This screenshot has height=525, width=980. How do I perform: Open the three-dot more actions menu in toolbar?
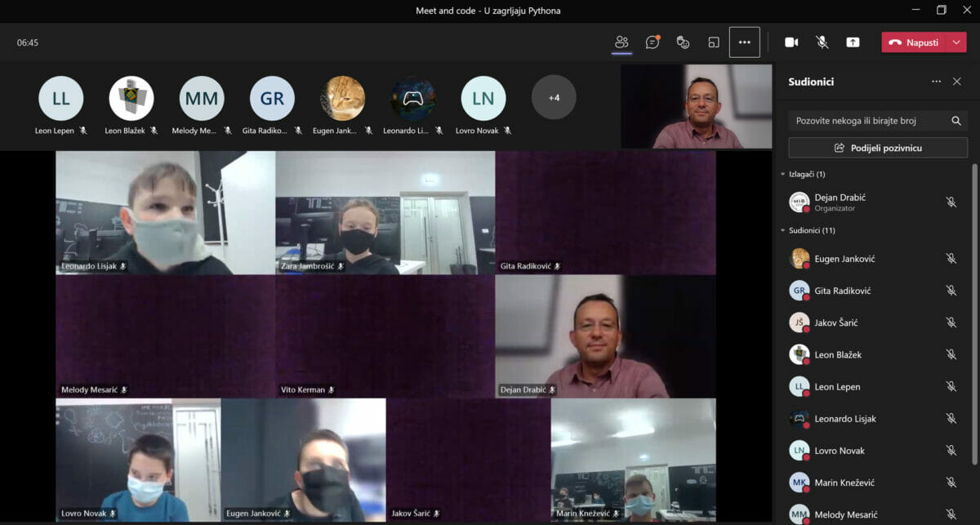(x=744, y=42)
